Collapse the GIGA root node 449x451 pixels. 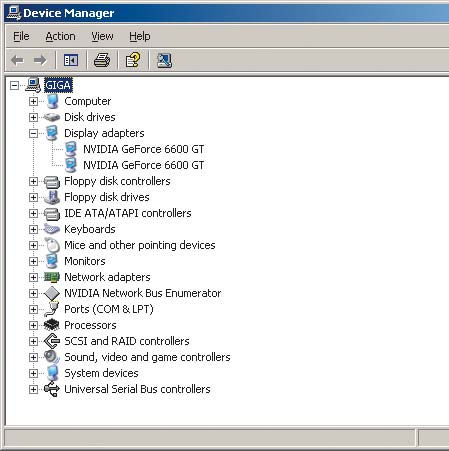[14, 86]
